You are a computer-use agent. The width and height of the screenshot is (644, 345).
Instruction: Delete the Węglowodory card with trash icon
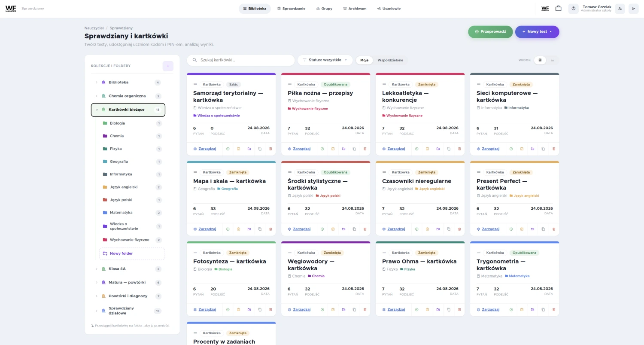tap(365, 309)
